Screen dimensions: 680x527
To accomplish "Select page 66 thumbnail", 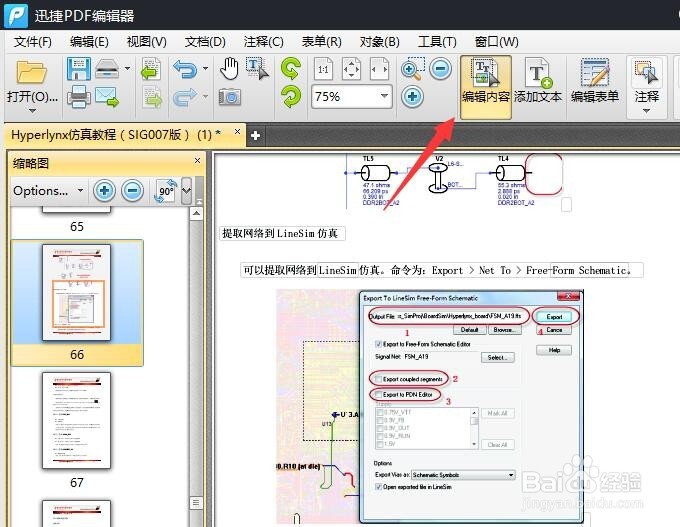I will 76,292.
